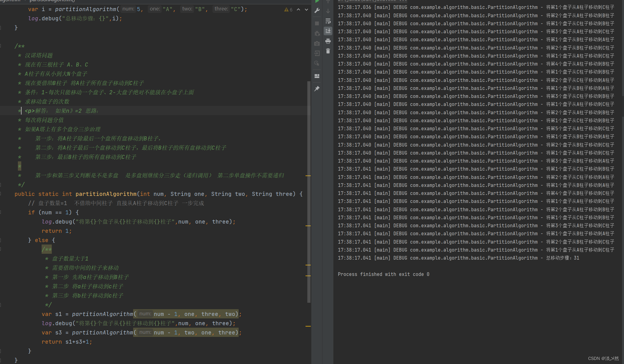Click the '盘子数量大于1' comment line
The image size is (624, 364).
70,259
